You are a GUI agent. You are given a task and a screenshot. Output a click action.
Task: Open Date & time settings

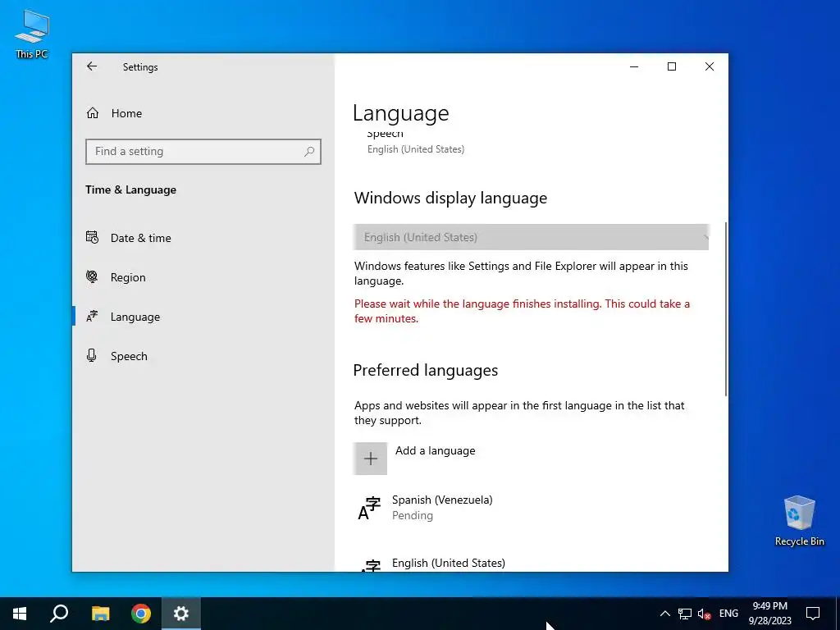(203, 238)
